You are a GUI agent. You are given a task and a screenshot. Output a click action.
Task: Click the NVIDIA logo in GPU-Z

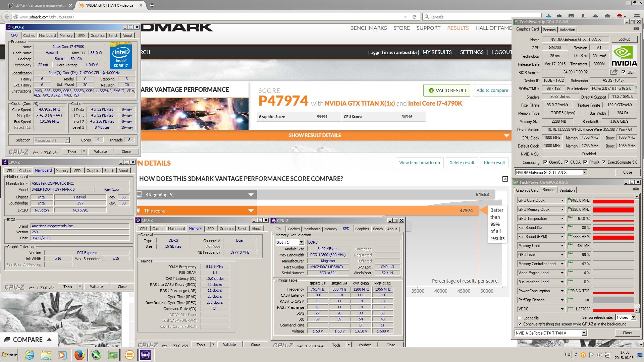tap(624, 56)
